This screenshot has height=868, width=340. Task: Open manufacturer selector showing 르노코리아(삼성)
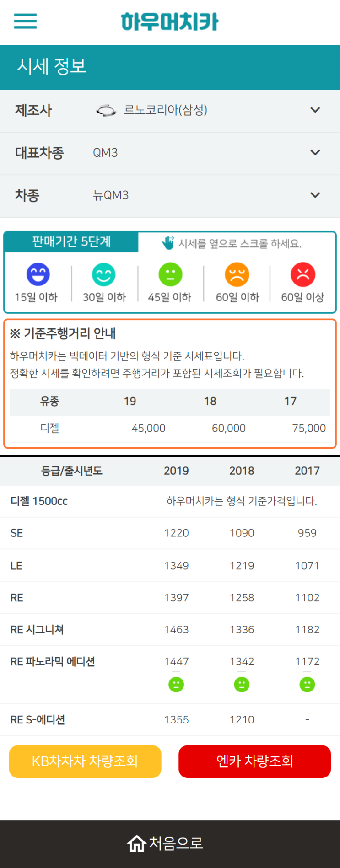click(170, 111)
